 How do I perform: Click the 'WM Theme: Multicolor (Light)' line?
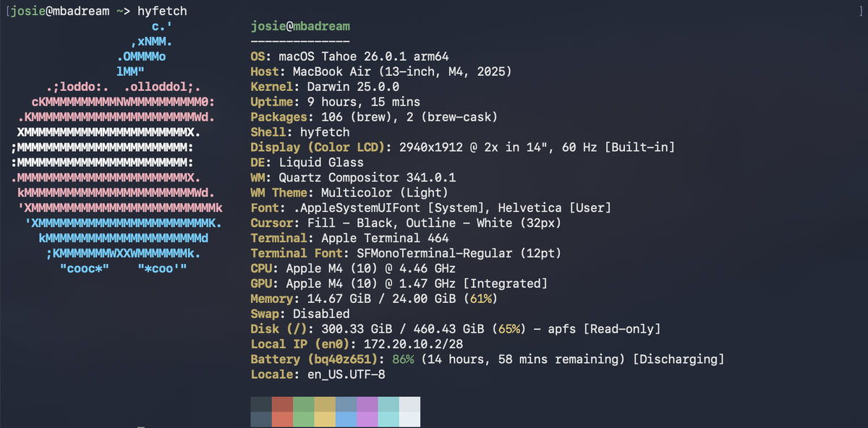pyautogui.click(x=349, y=192)
